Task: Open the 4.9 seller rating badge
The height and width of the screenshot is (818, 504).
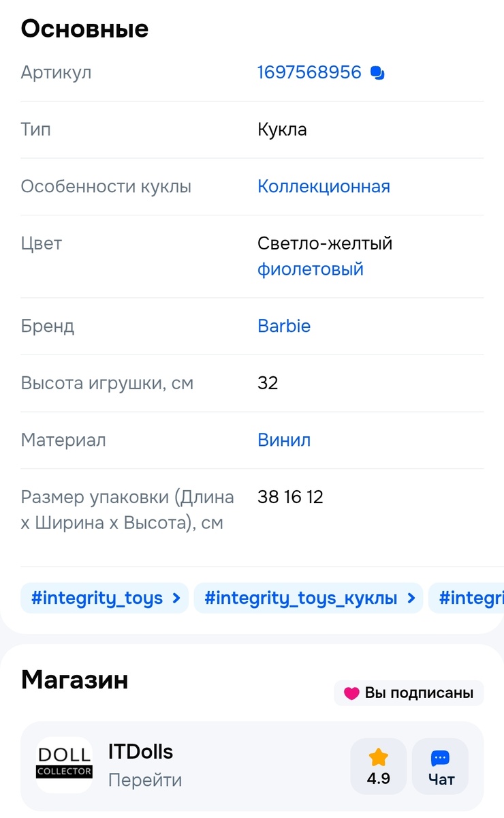Action: [379, 766]
